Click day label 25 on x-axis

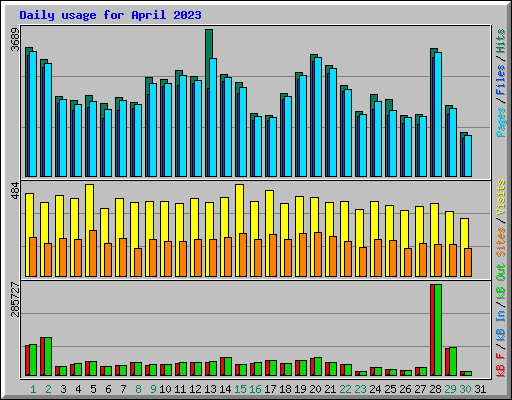coord(390,389)
